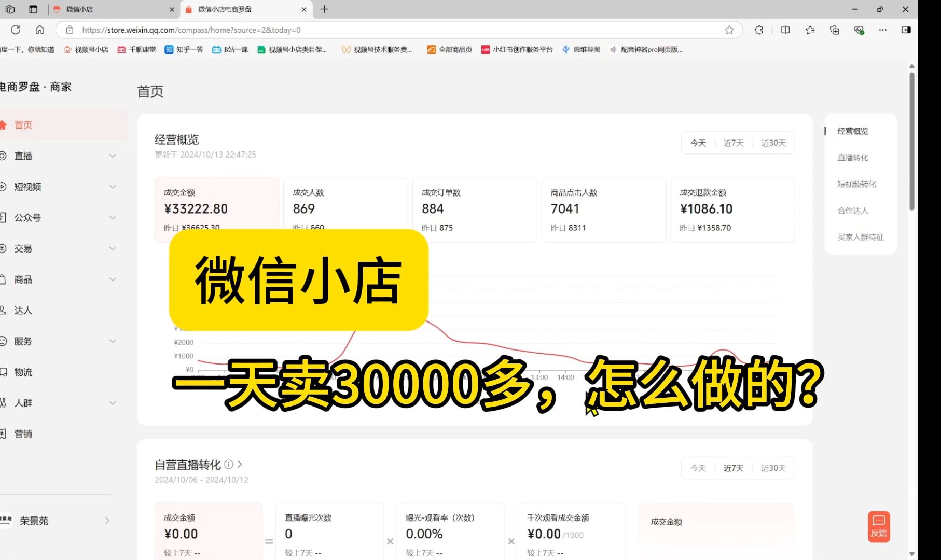941x560 pixels.
Task: Open the 视频号小店 bookmark
Action: [x=86, y=50]
